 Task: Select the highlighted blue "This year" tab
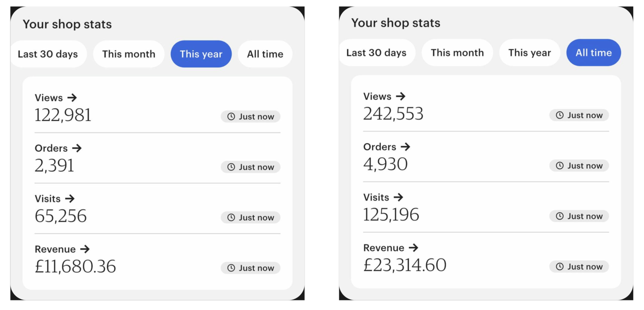[x=201, y=54]
